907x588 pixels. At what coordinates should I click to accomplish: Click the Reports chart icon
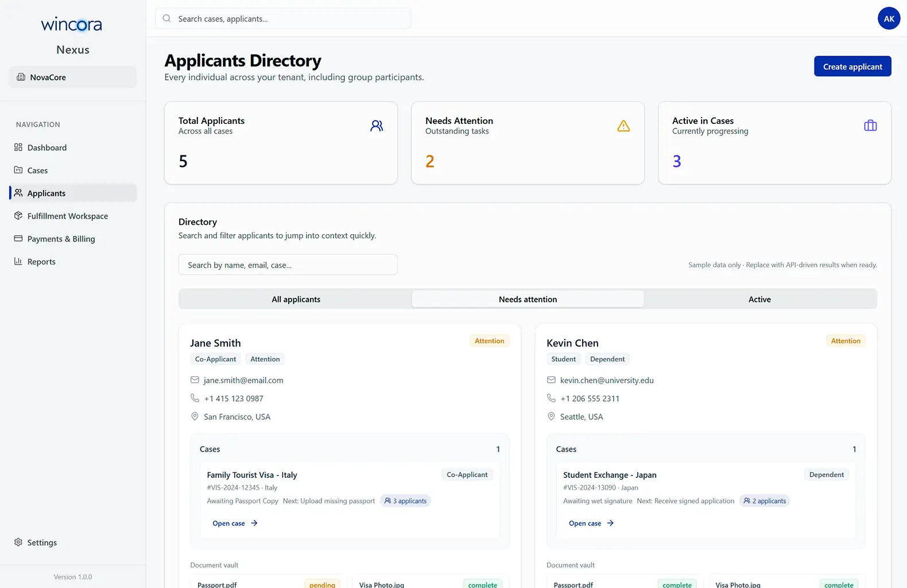click(x=18, y=262)
